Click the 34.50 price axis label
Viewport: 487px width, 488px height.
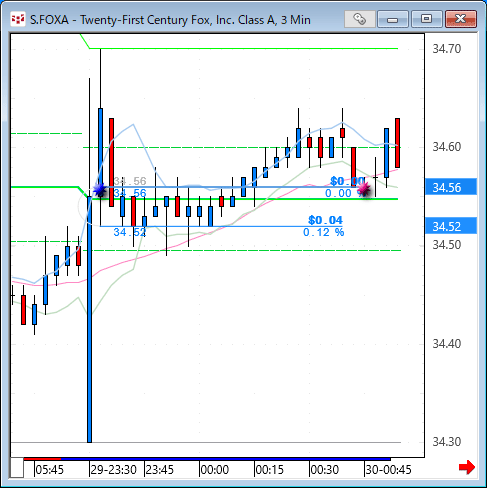pyautogui.click(x=447, y=245)
